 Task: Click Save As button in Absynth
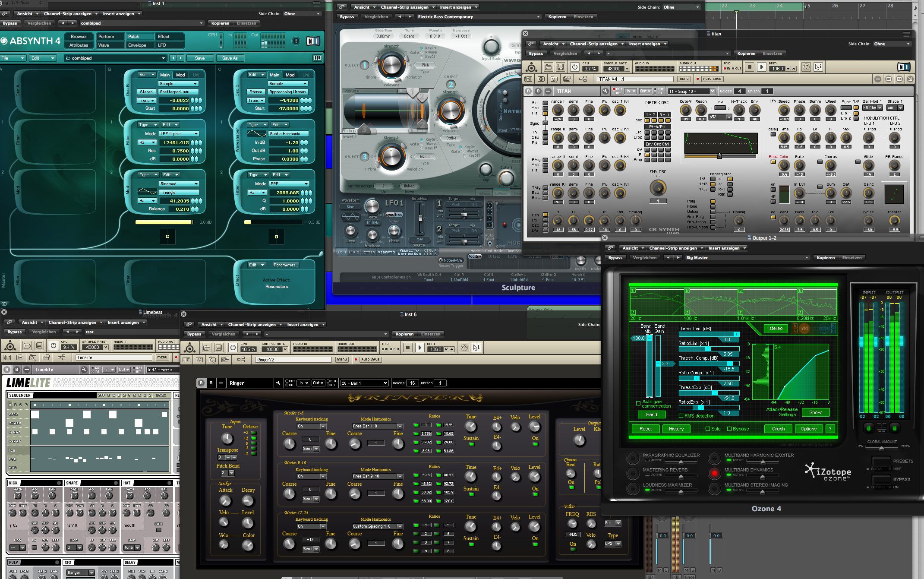(x=230, y=58)
